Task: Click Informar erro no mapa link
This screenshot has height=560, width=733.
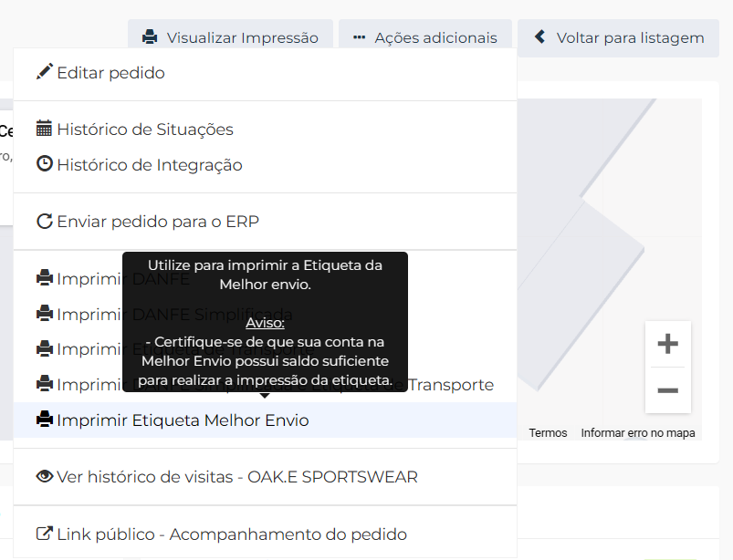Action: pos(638,433)
